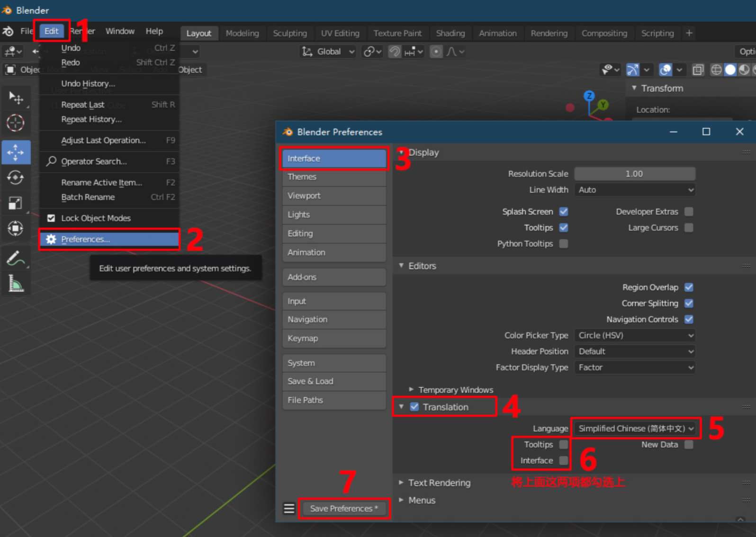Choose Undo History menu entry
The width and height of the screenshot is (756, 537).
(109, 84)
